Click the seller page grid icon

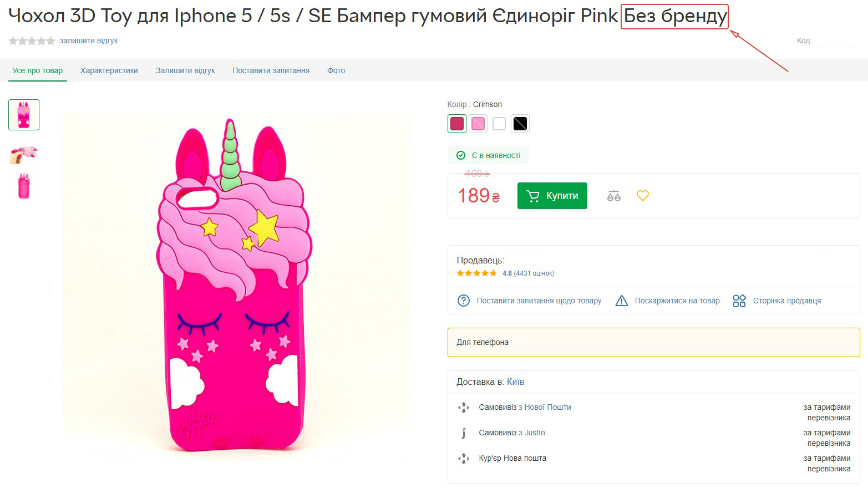tap(739, 301)
